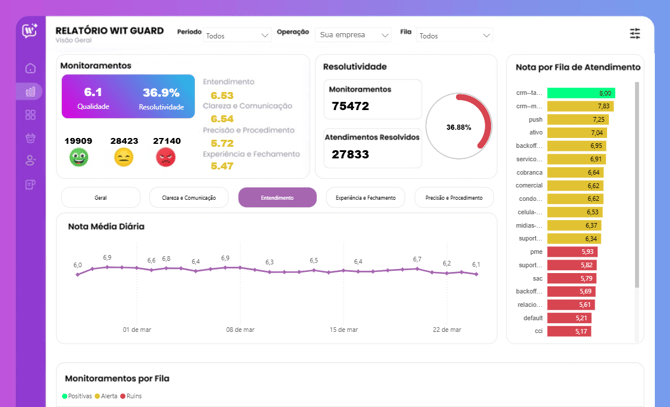Click the yellow neutral face emoji
The height and width of the screenshot is (407, 670).
pos(123,157)
